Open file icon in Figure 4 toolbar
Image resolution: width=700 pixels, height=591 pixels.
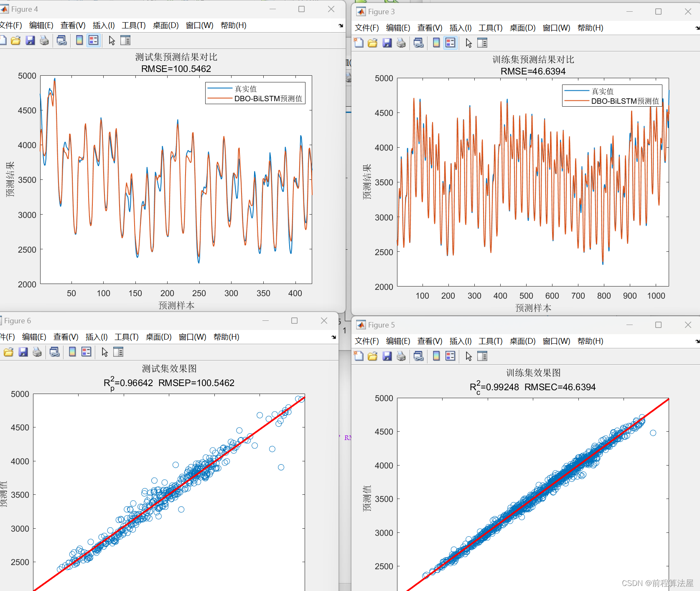point(16,41)
